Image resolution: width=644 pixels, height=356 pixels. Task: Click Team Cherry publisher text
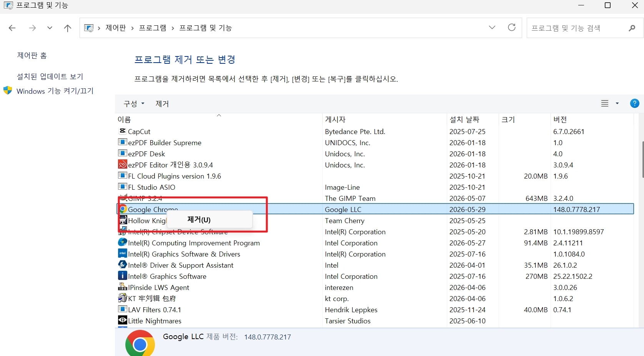pos(344,220)
